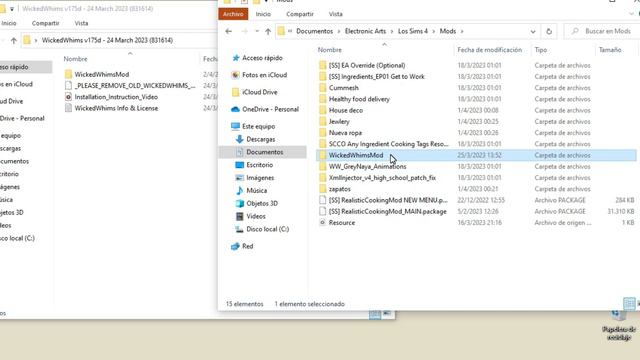Click Los Sims 4 breadcrumb in address bar
This screenshot has width=640, height=360.
(x=413, y=31)
